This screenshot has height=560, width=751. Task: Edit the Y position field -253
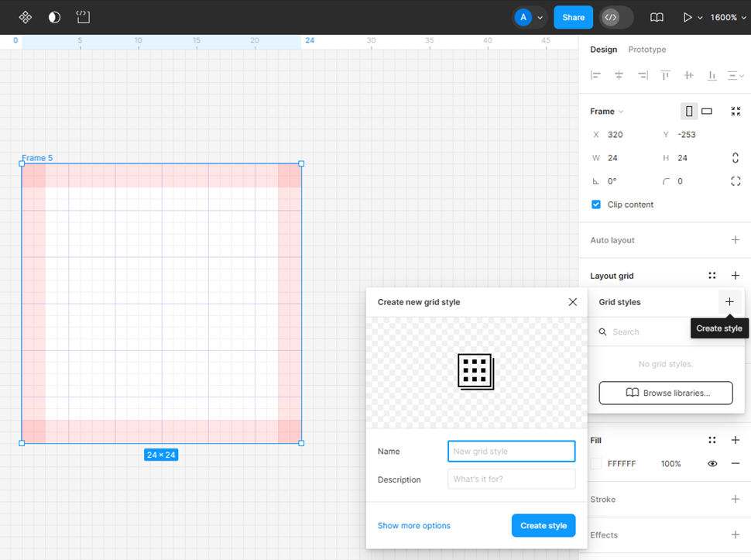coord(691,135)
